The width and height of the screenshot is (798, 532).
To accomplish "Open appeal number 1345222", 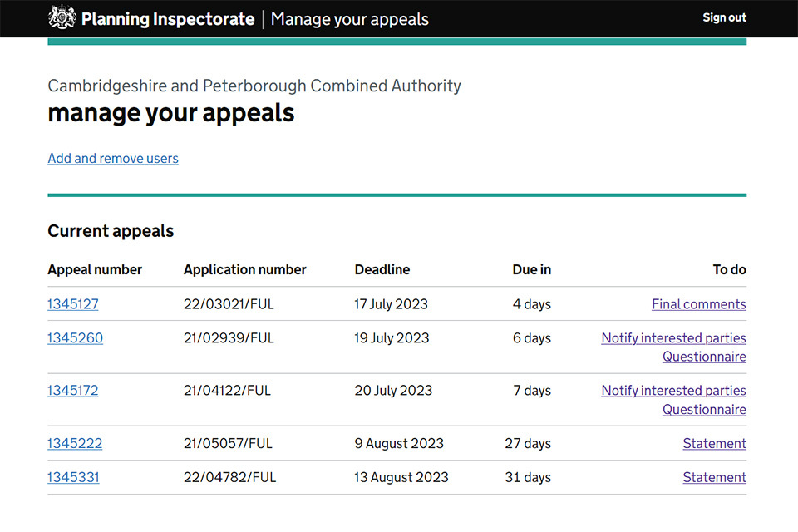I will (x=75, y=443).
